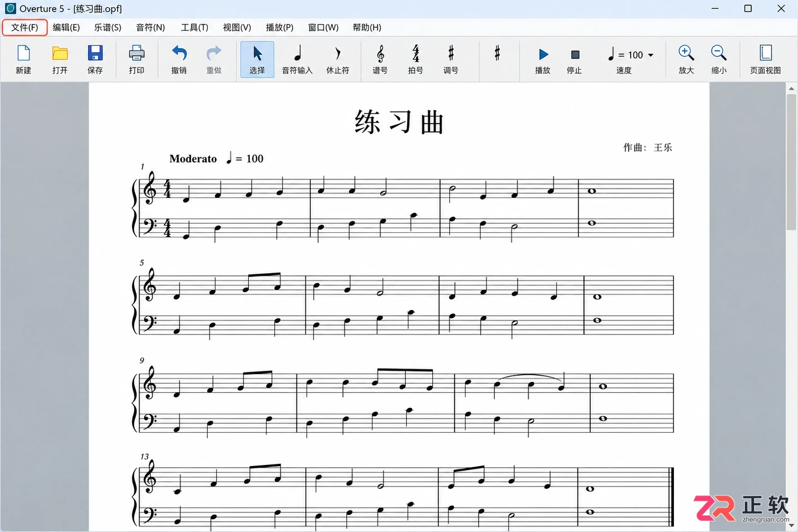Switch to 音符输入 note input tool

click(x=298, y=59)
